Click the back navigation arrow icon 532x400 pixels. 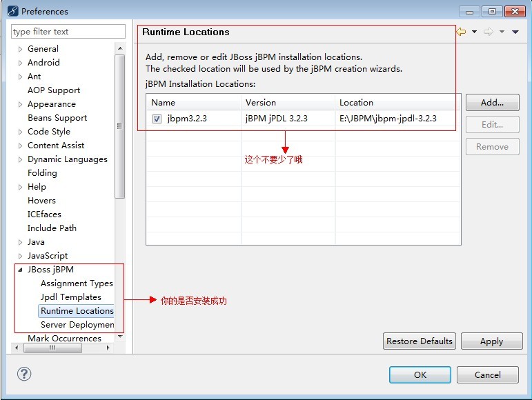point(461,32)
